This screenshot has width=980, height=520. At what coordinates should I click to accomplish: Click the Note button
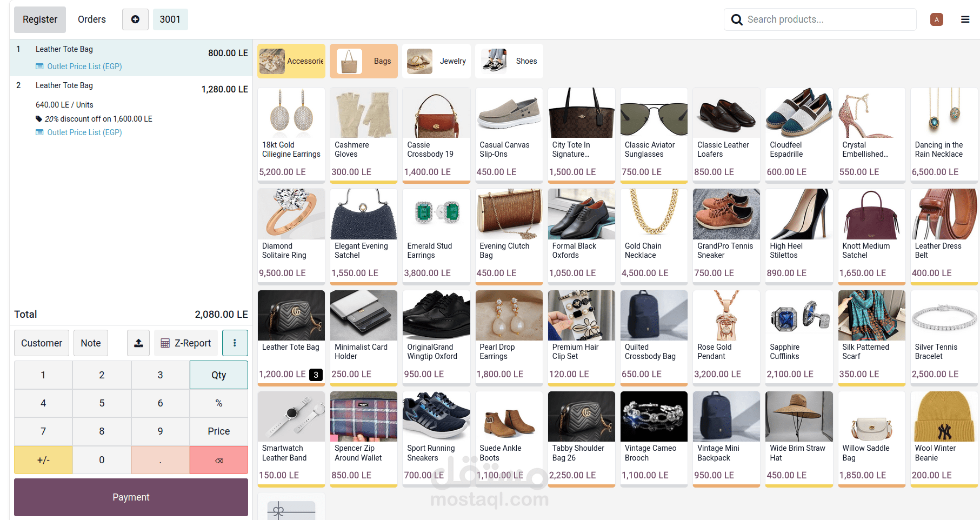91,343
